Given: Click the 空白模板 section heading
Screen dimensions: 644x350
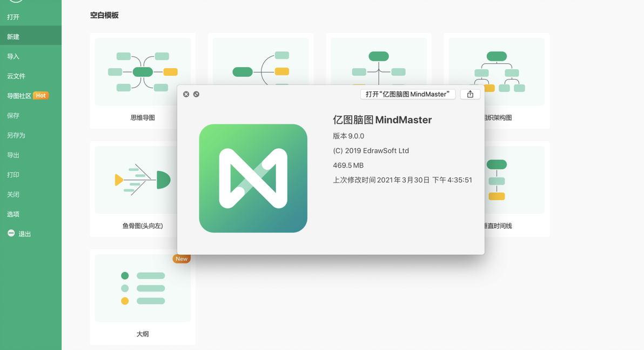Looking at the screenshot, I should [x=104, y=15].
